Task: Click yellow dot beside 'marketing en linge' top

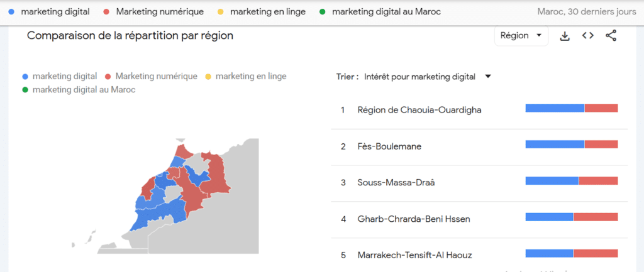Action: (x=221, y=12)
